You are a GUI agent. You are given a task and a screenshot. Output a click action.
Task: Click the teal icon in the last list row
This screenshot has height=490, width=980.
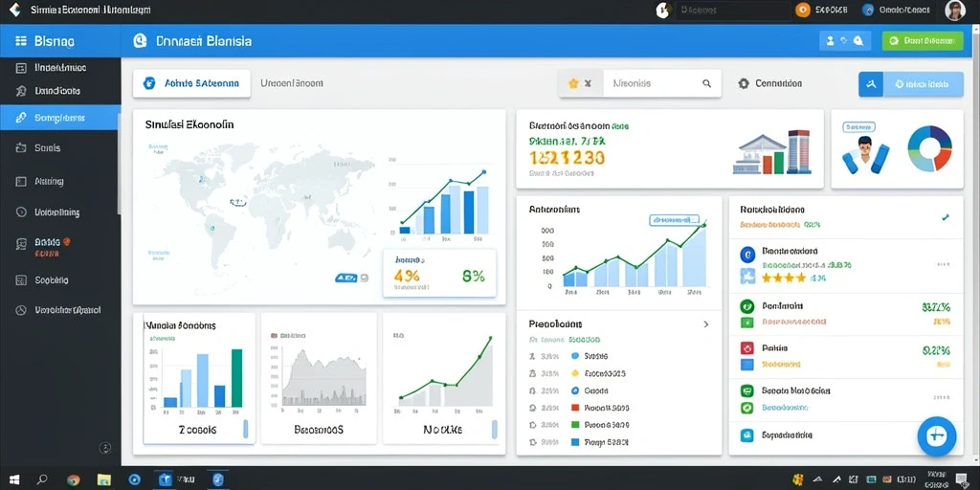[747, 435]
